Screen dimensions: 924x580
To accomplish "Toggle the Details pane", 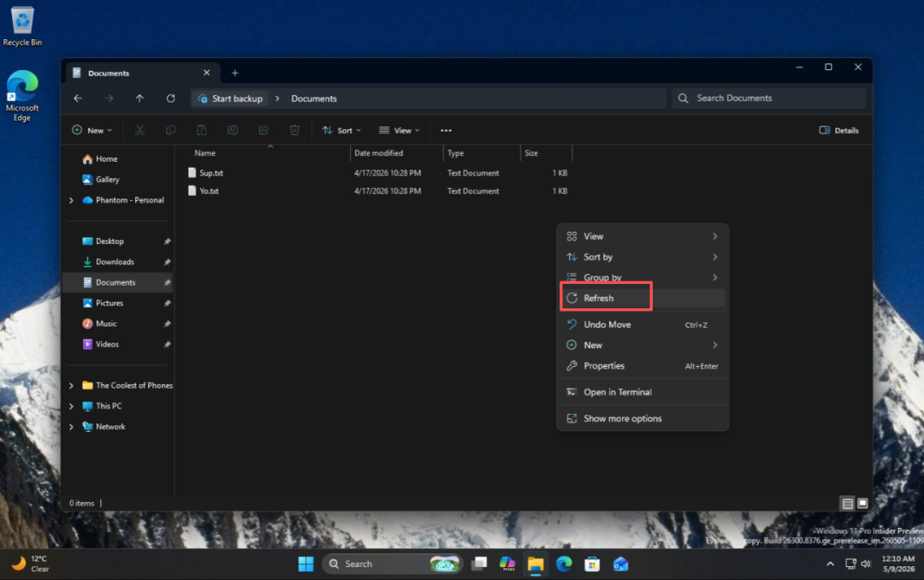I will 839,130.
